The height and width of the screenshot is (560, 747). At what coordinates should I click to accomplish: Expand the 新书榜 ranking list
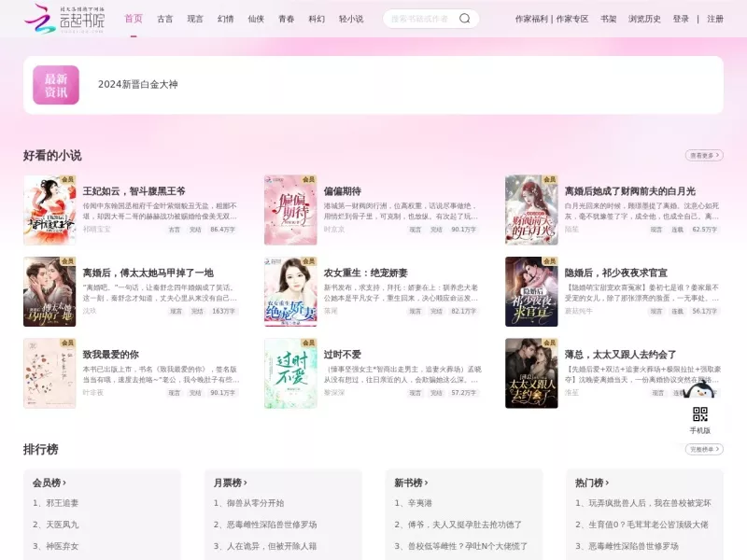coord(411,483)
